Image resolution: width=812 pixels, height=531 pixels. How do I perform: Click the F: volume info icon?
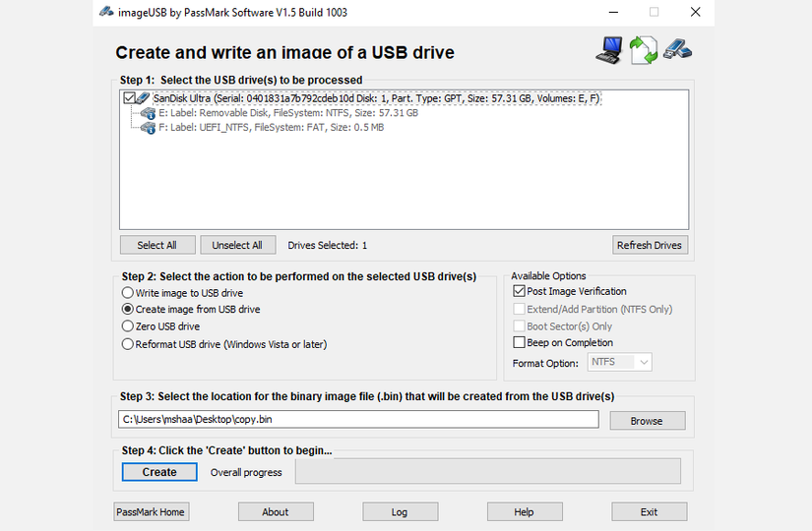[x=148, y=127]
